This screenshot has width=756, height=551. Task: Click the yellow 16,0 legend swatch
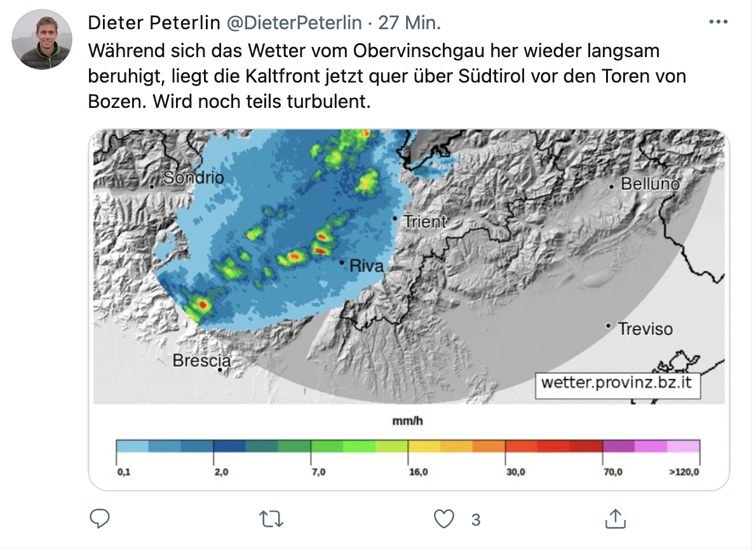(424, 446)
